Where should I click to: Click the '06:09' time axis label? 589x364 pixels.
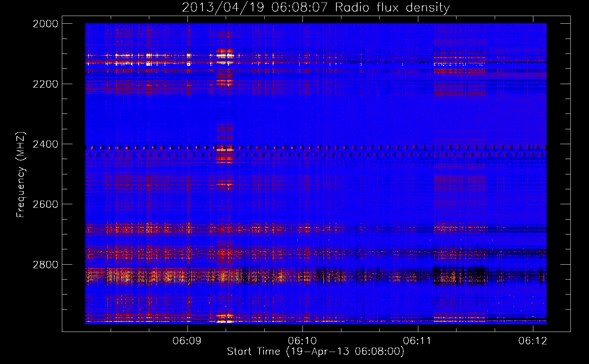pos(187,341)
